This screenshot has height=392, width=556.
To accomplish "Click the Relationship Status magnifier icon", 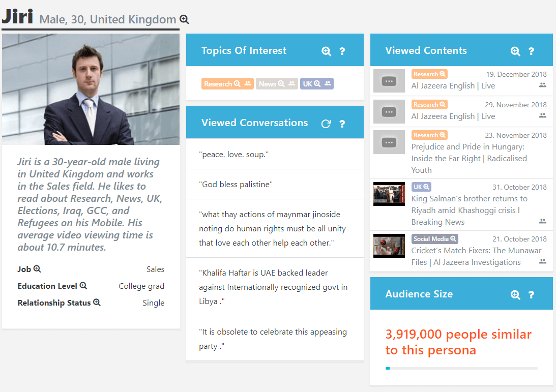I will [97, 303].
